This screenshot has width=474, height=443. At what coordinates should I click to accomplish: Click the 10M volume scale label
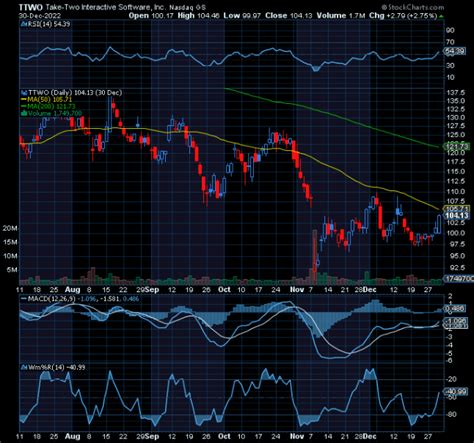[10, 256]
